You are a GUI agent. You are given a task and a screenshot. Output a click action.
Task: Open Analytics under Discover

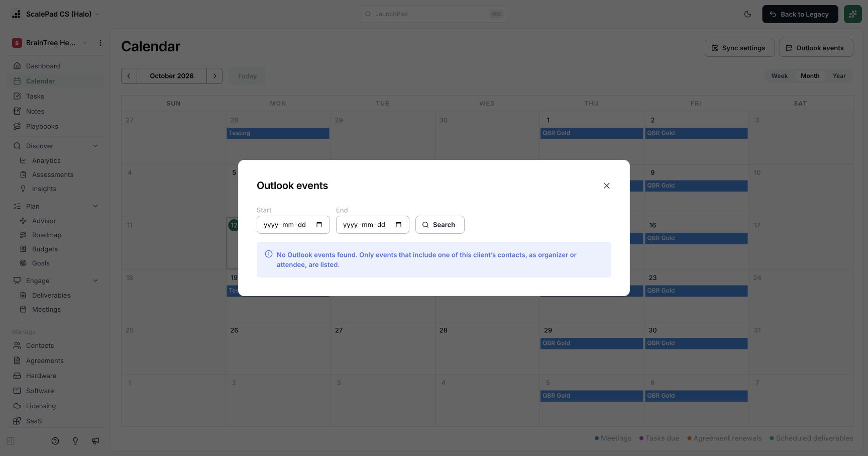tap(46, 160)
